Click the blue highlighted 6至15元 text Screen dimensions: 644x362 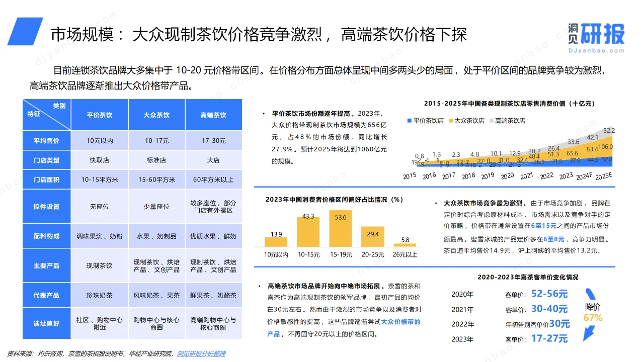(x=543, y=227)
